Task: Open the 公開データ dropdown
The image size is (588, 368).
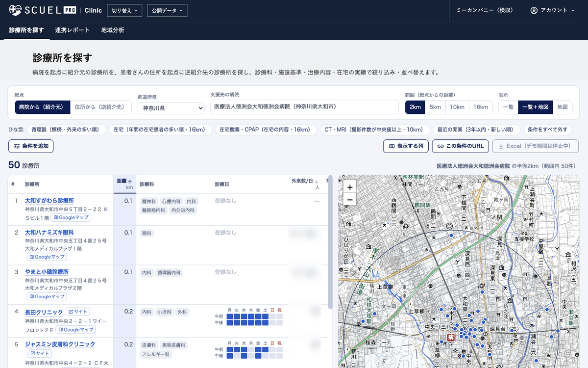Action: point(167,10)
